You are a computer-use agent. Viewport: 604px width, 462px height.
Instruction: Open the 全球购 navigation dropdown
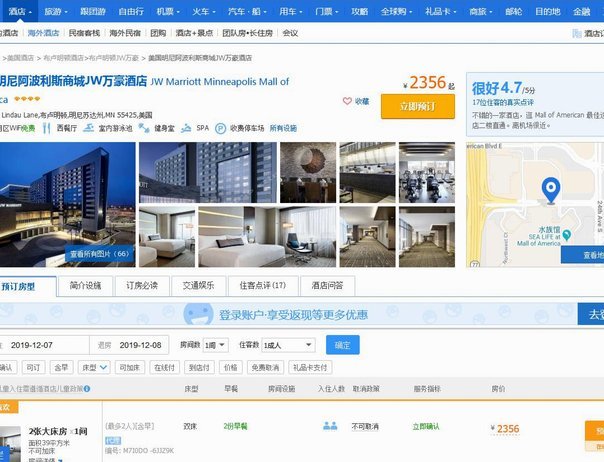pyautogui.click(x=396, y=12)
